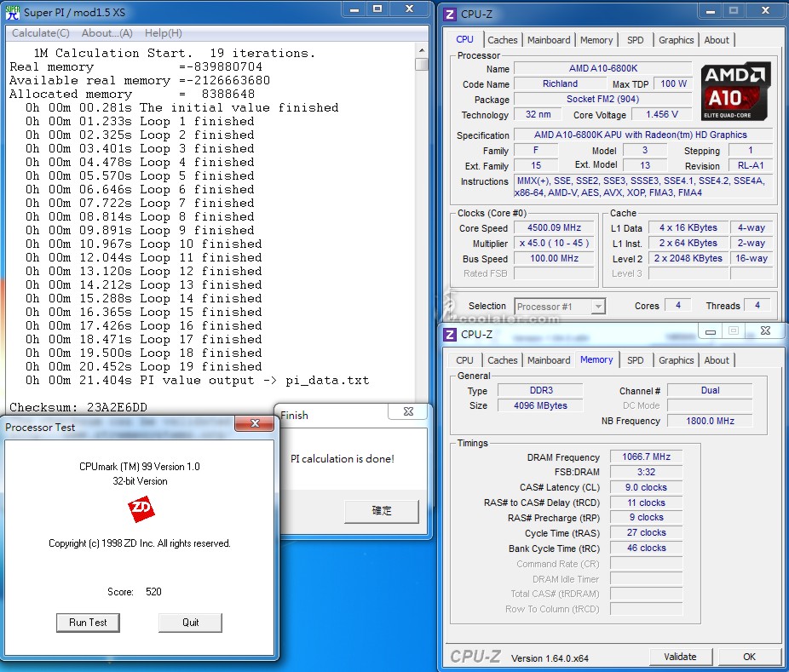Click the FSB:DRAM ratio value 3:32

(646, 473)
